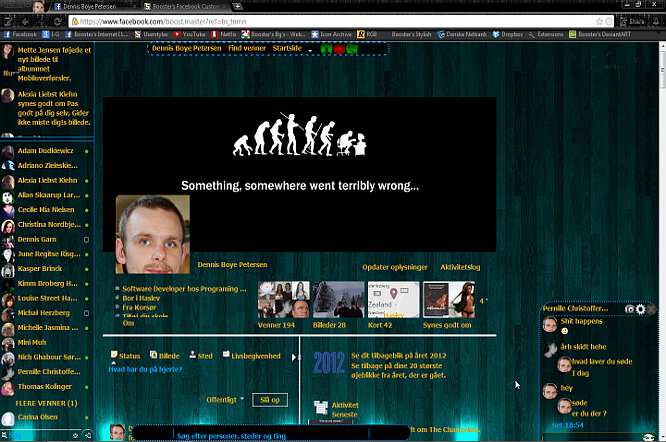This screenshot has height=442, width=666.
Task: Open the Offentligt audience dropdown
Action: (x=225, y=400)
